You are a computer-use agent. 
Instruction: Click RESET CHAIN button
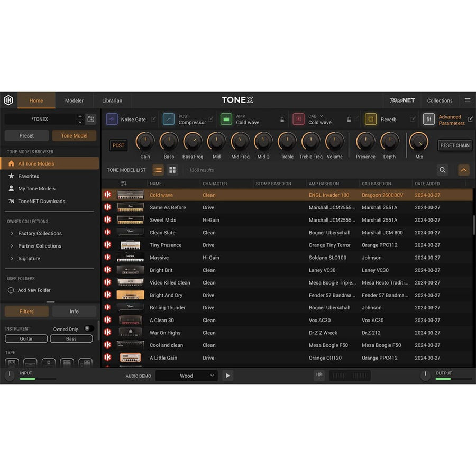[x=454, y=145]
